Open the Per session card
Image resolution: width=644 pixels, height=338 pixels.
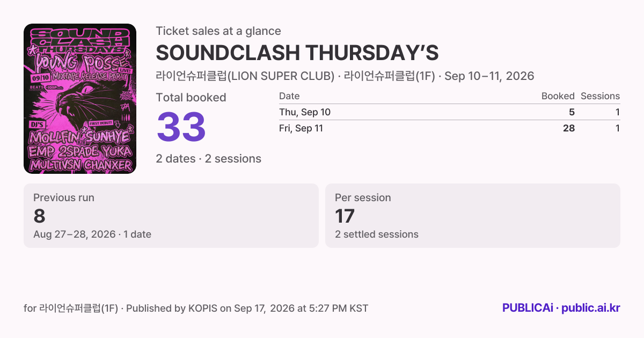coord(473,216)
